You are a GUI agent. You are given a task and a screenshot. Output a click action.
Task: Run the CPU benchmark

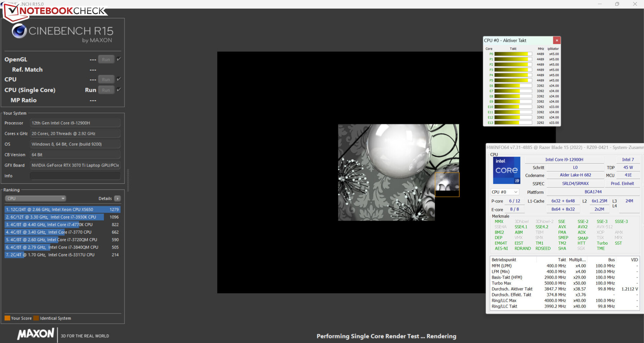pyautogui.click(x=106, y=79)
